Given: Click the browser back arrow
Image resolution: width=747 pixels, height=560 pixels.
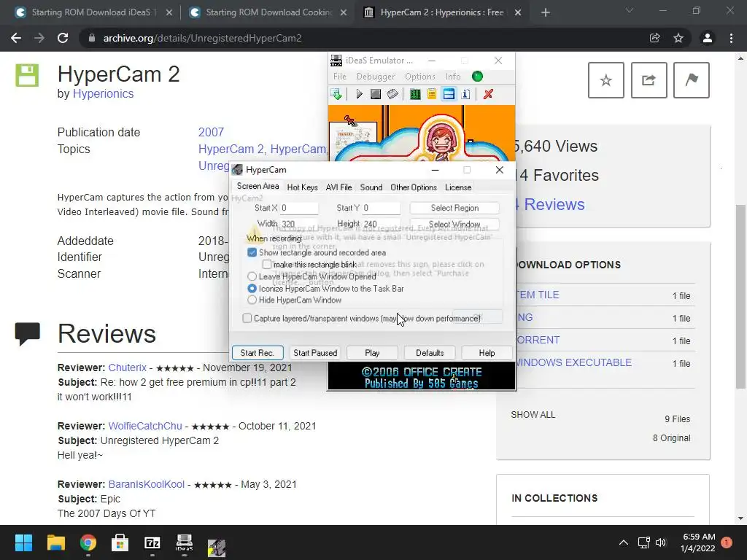Looking at the screenshot, I should pos(16,38).
